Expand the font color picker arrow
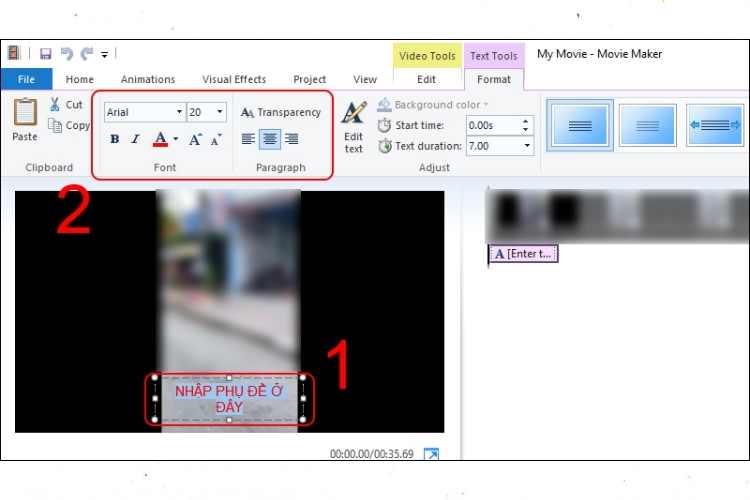This screenshot has height=500, width=750. [x=176, y=139]
